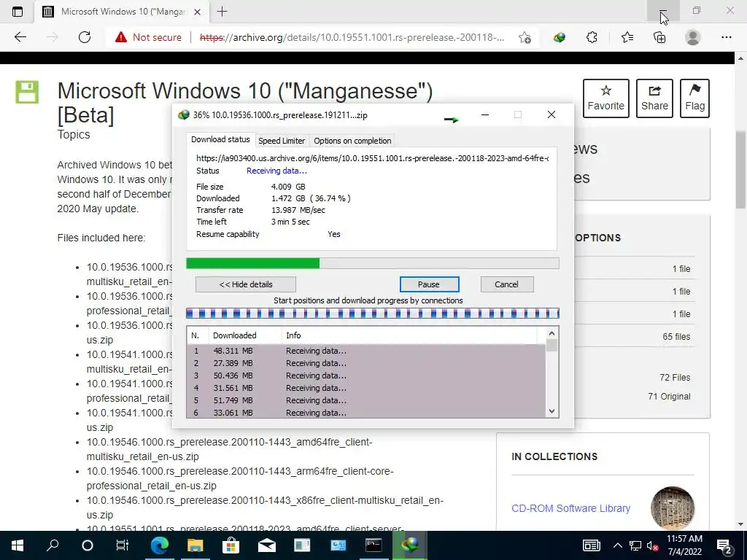This screenshot has width=747, height=560.
Task: Click the browser address bar URL
Action: pos(352,37)
